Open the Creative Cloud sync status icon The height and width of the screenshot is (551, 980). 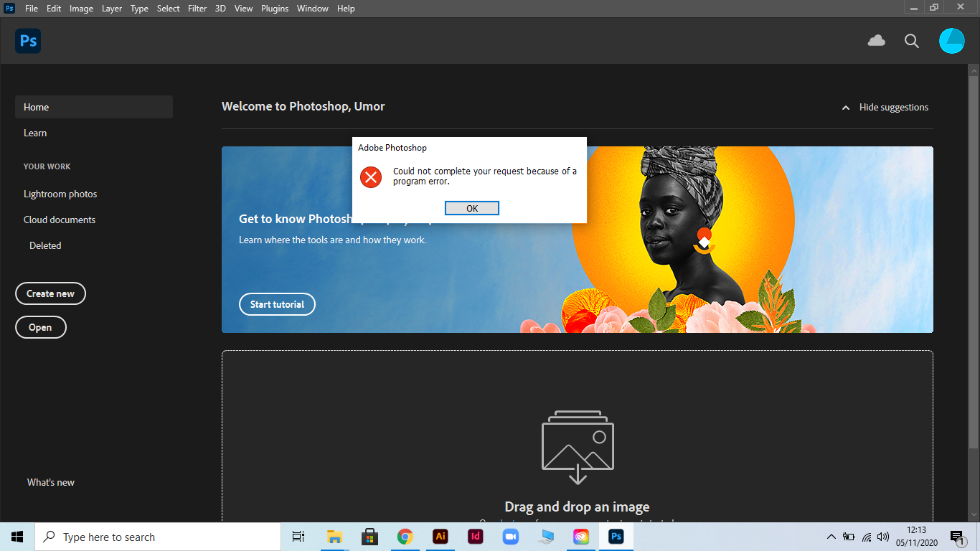pyautogui.click(x=876, y=41)
